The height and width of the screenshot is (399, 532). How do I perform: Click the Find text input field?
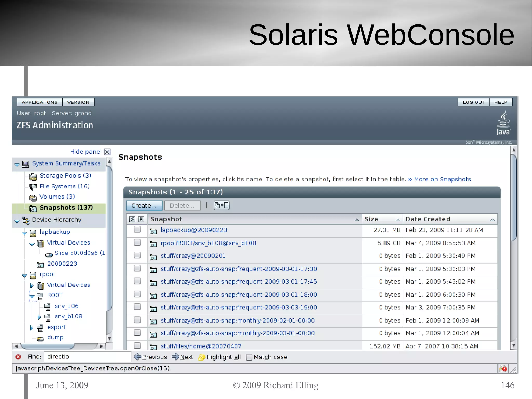88,357
